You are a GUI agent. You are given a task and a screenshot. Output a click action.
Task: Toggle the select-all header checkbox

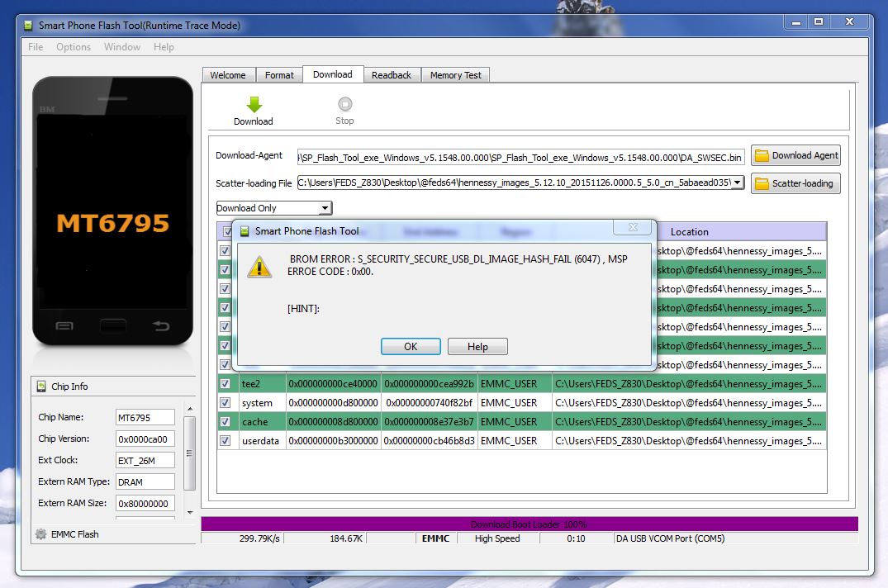click(227, 231)
